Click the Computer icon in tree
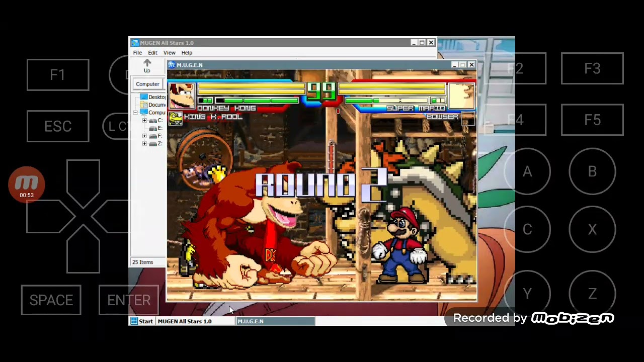 point(144,113)
